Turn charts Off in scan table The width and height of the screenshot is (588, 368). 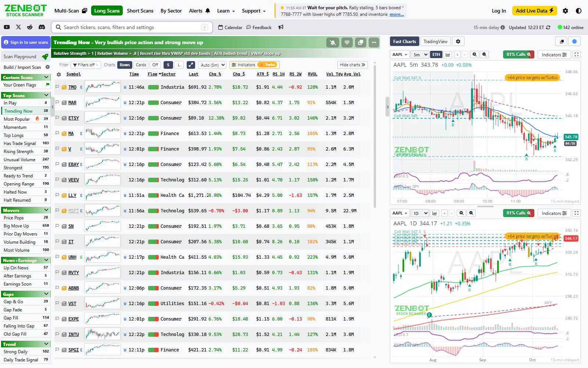(155, 65)
